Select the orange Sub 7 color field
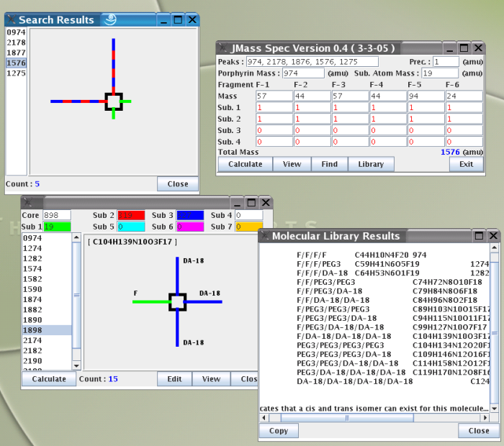The width and height of the screenshot is (504, 446). click(249, 227)
